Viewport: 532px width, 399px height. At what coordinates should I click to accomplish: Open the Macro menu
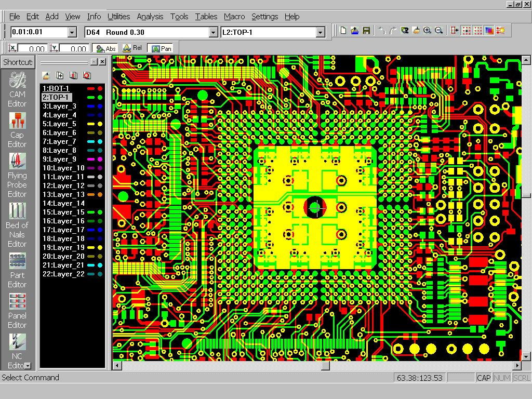click(x=234, y=16)
